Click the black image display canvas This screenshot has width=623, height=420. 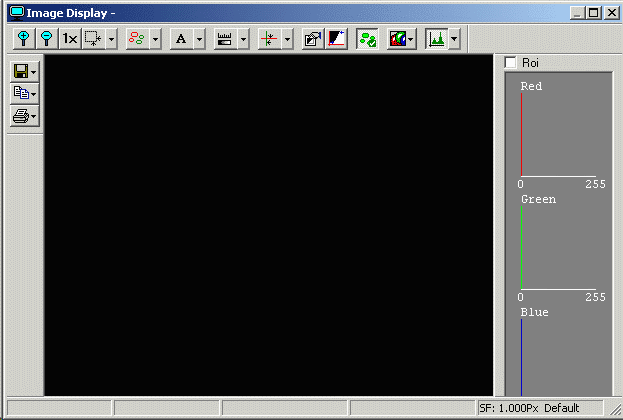pos(268,225)
